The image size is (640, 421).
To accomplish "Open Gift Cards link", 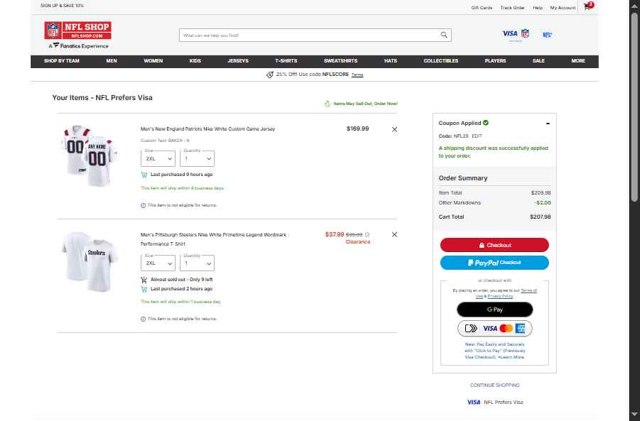I will tap(482, 8).
